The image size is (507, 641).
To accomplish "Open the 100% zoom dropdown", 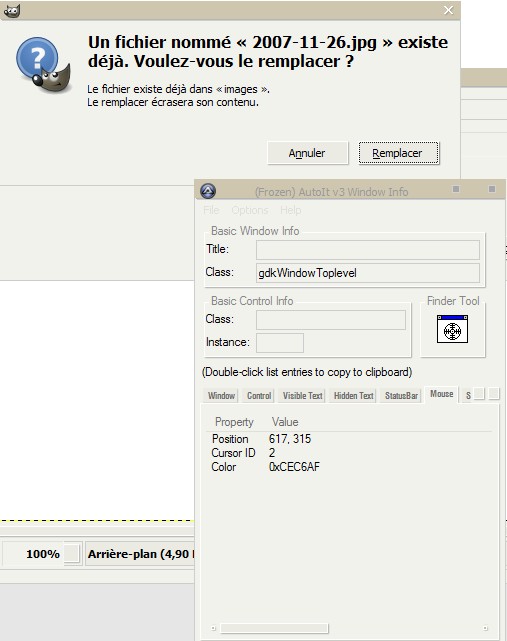I will coord(72,554).
